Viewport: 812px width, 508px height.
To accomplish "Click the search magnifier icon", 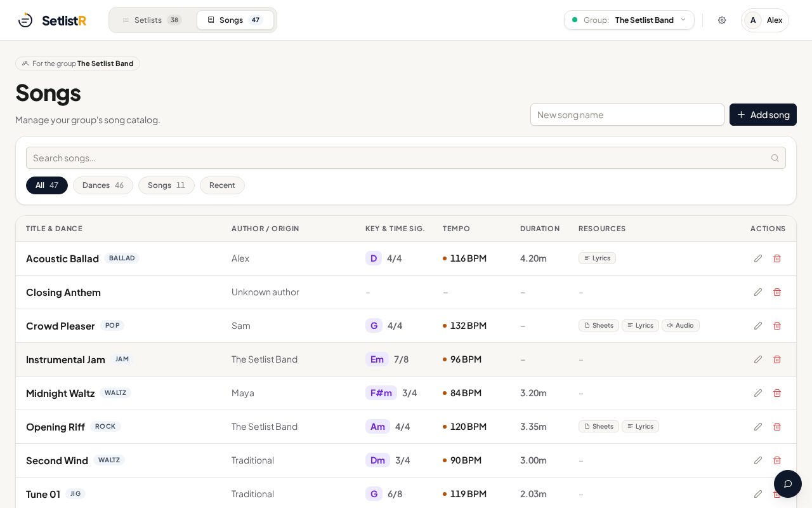I will click(775, 158).
